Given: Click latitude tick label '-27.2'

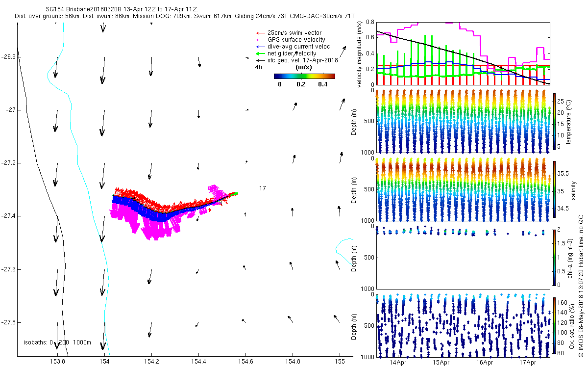Looking at the screenshot, I should coord(9,163).
